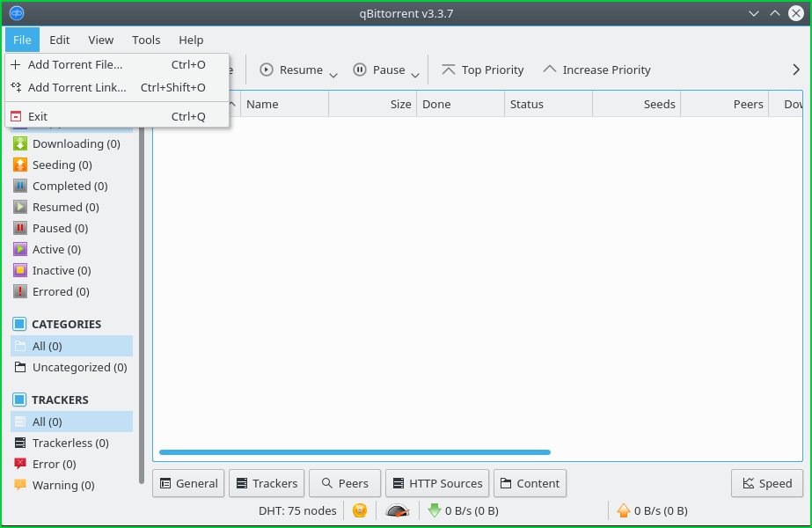Click the Increase Priority toolbar icon
The height and width of the screenshot is (528, 812).
[551, 70]
